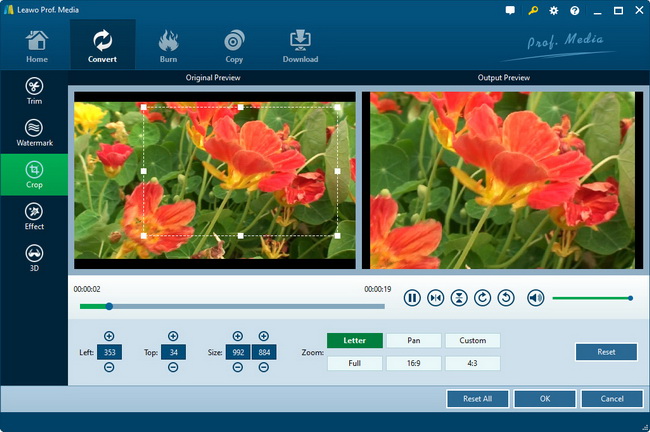The height and width of the screenshot is (432, 650).
Task: Increase the Top crop value
Action: [x=173, y=336]
